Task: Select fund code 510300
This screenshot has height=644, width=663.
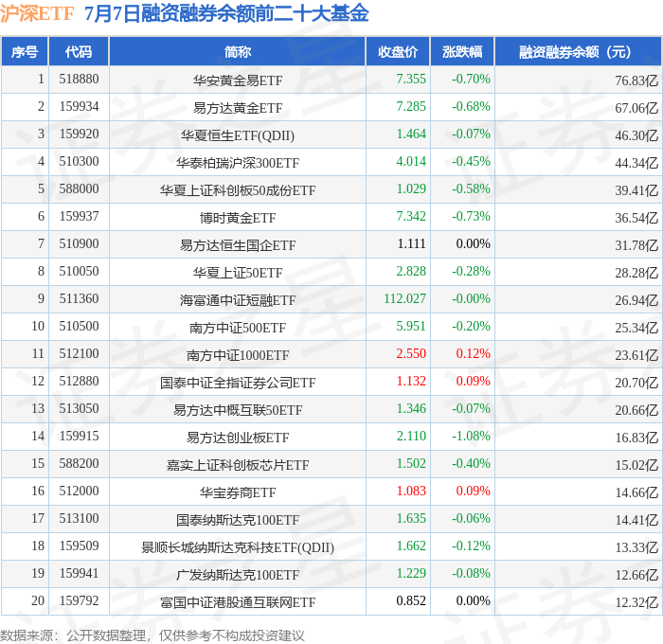Action: point(79,162)
